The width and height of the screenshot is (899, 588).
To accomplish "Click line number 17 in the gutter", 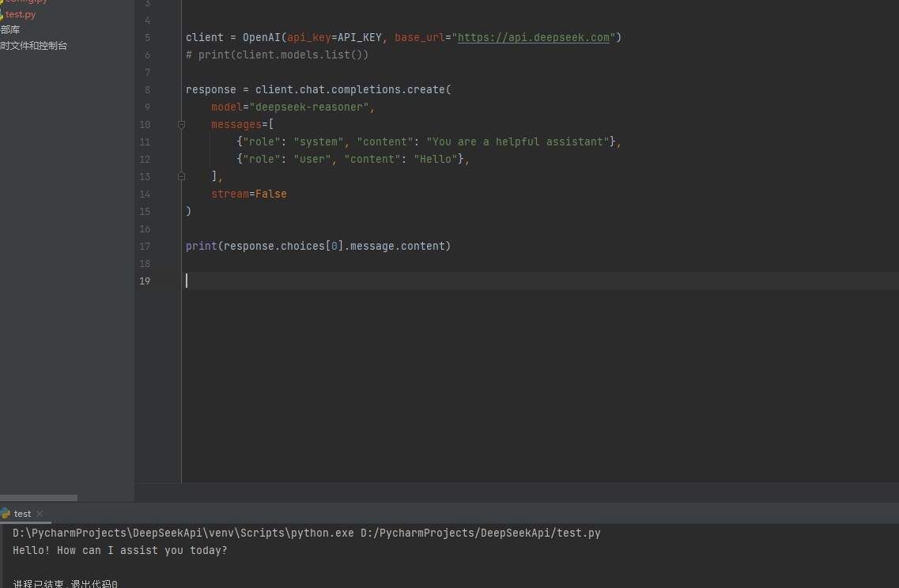I will (x=144, y=247).
